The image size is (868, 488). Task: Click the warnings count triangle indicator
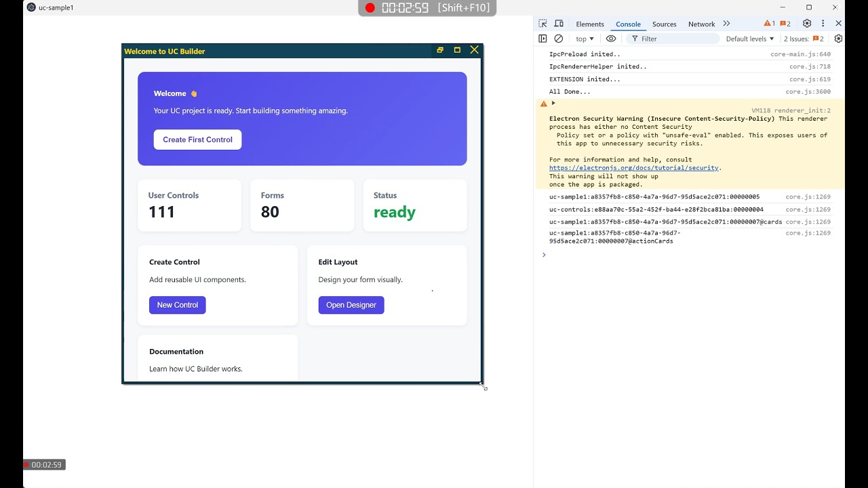(x=769, y=24)
